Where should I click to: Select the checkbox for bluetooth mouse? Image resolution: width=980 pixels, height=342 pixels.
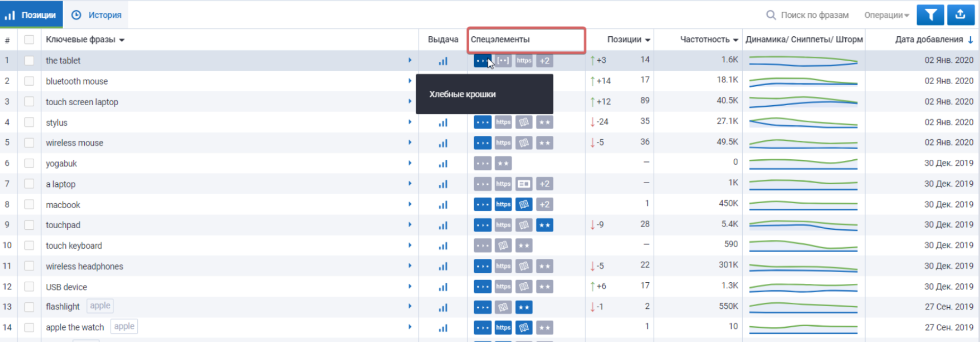[x=29, y=81]
